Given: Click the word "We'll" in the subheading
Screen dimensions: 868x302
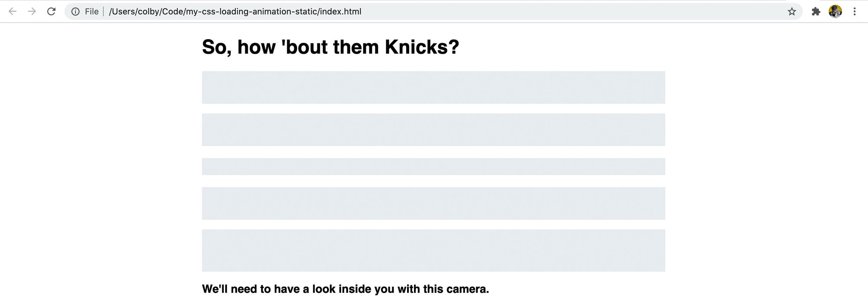Looking at the screenshot, I should coord(215,289).
